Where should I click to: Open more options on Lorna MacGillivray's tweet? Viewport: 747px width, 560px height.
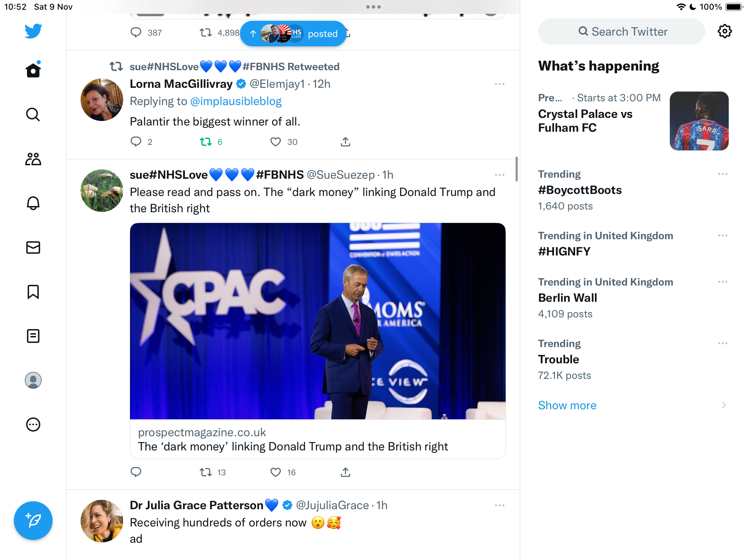coord(500,84)
